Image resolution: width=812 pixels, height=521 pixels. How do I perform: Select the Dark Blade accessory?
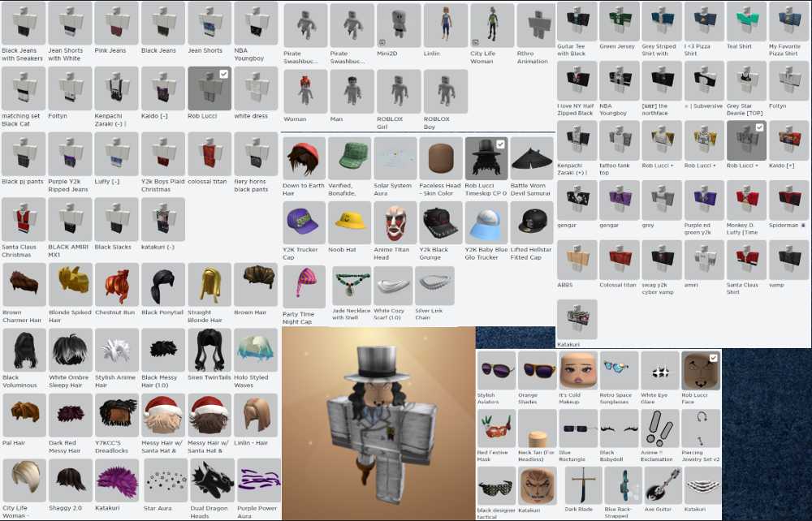[x=584, y=486]
